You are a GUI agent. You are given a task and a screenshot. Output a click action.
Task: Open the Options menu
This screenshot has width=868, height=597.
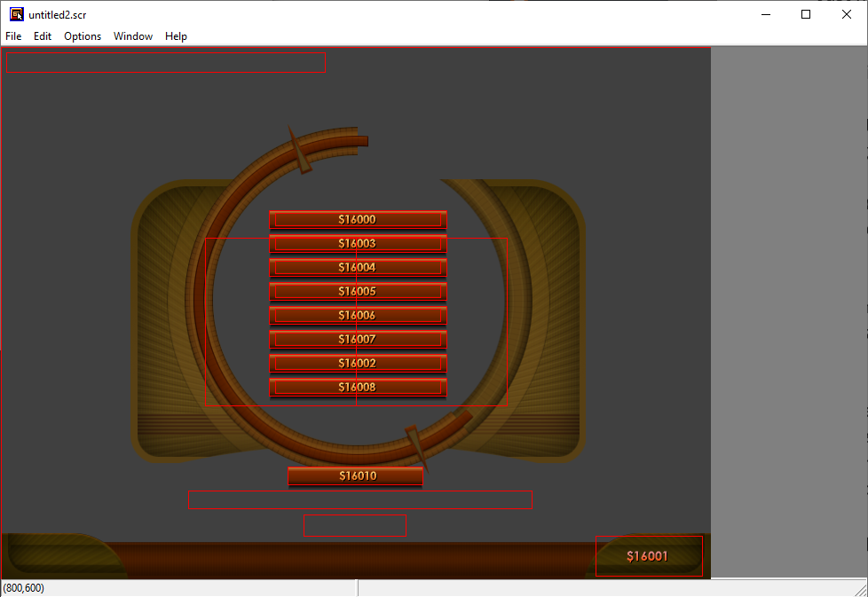(83, 36)
